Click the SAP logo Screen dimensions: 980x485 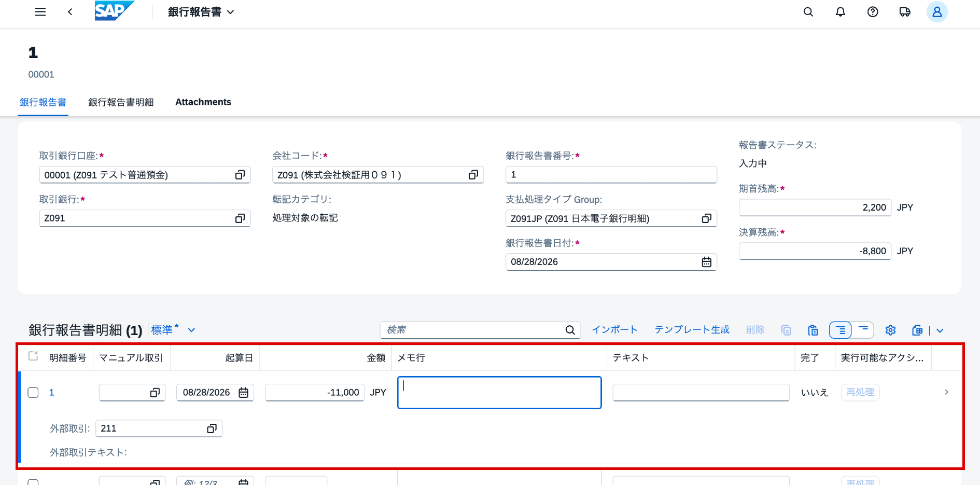coord(114,11)
